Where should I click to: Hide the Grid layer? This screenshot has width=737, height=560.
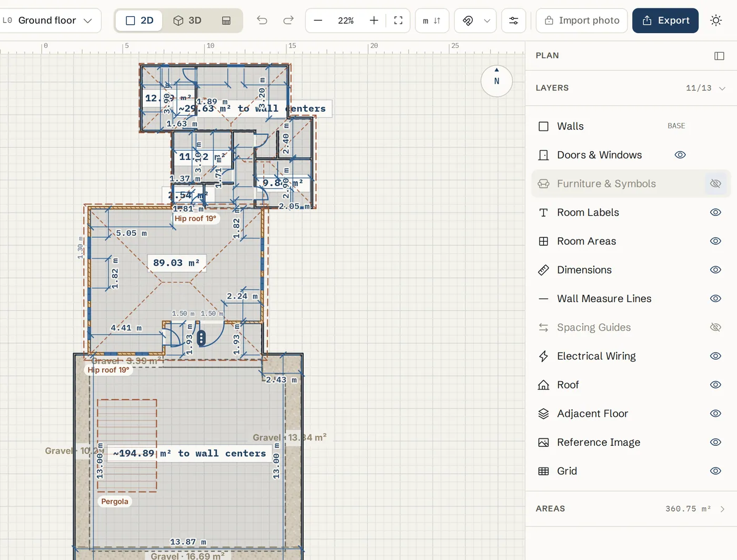715,471
